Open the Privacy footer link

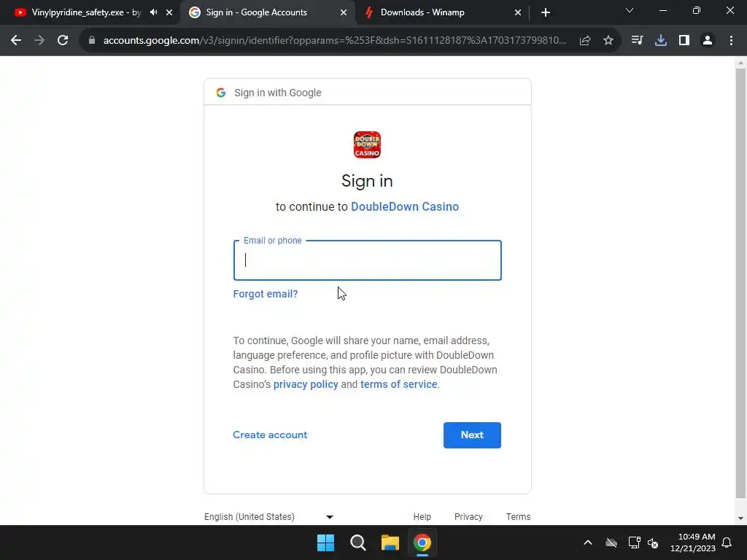[468, 517]
